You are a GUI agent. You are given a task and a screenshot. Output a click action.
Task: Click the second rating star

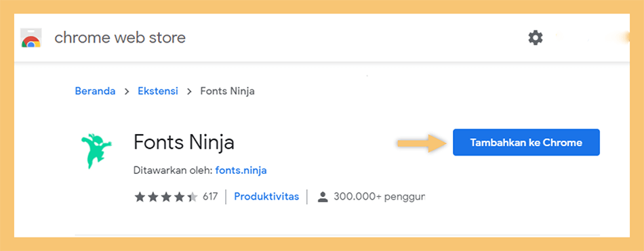coord(153,197)
